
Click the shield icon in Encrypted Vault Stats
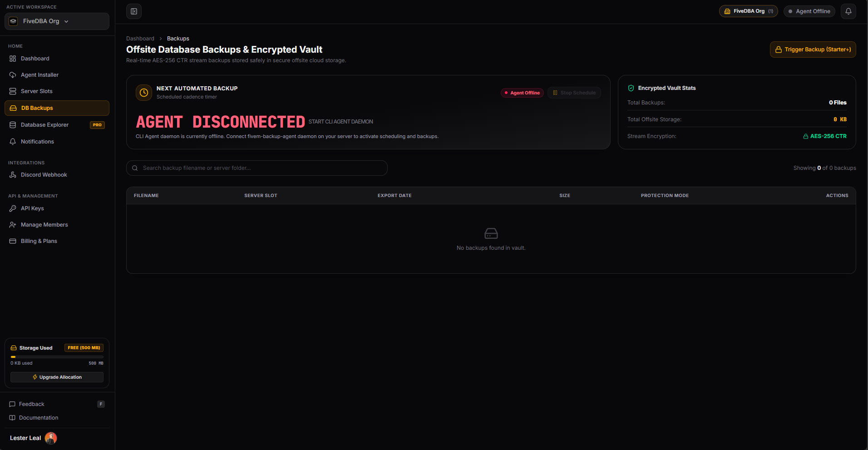631,88
